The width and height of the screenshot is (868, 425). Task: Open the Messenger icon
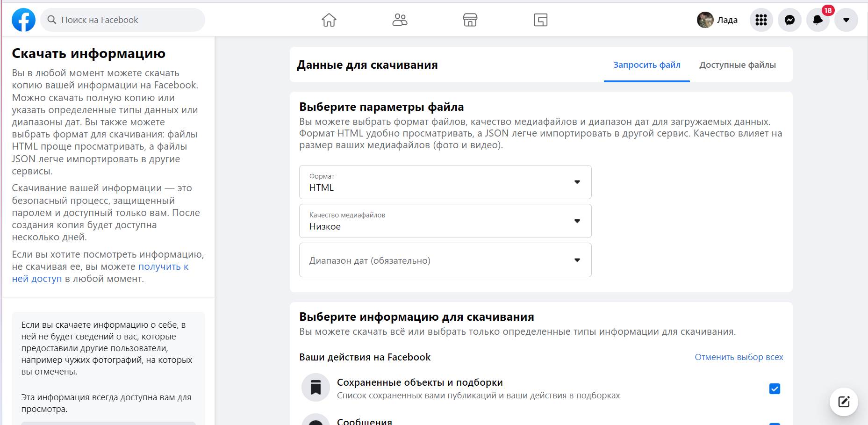pyautogui.click(x=790, y=20)
